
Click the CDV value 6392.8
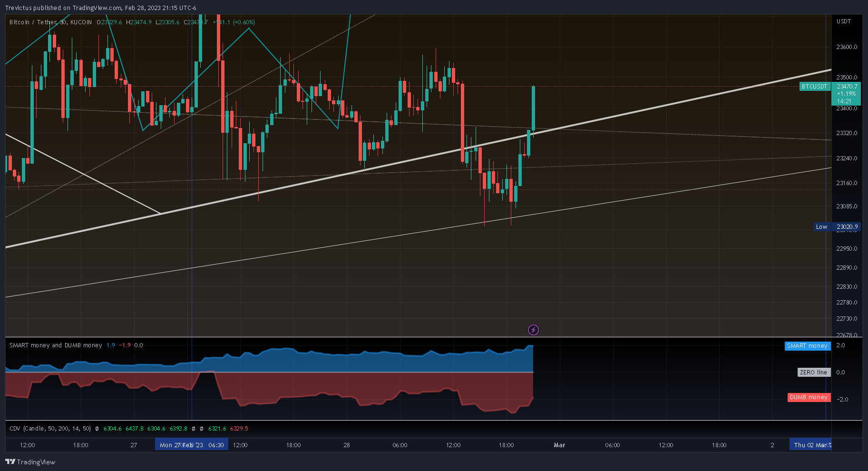[178, 429]
